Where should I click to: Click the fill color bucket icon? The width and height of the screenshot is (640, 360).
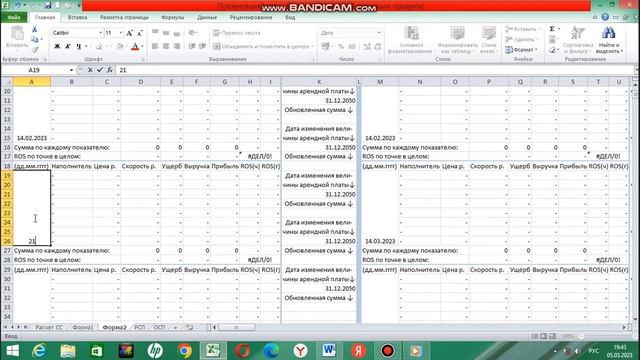(x=120, y=47)
